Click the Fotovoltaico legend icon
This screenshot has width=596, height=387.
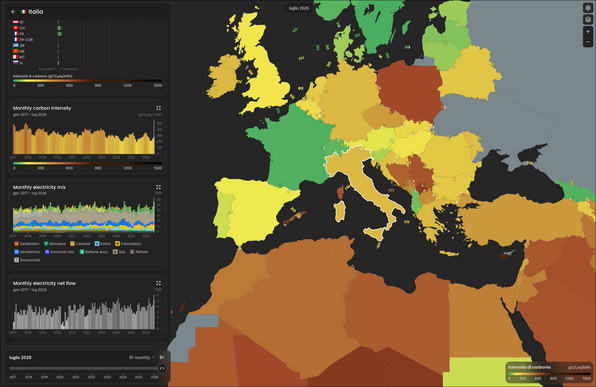pyautogui.click(x=117, y=244)
